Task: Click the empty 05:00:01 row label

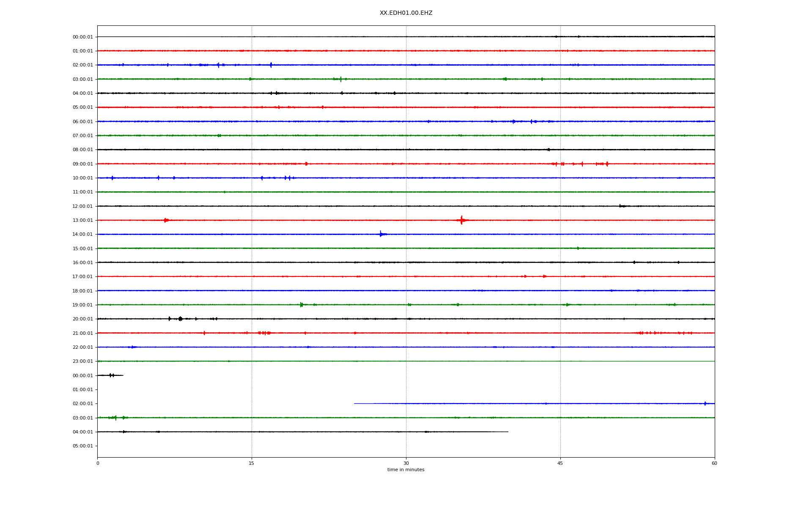Action: click(x=82, y=446)
